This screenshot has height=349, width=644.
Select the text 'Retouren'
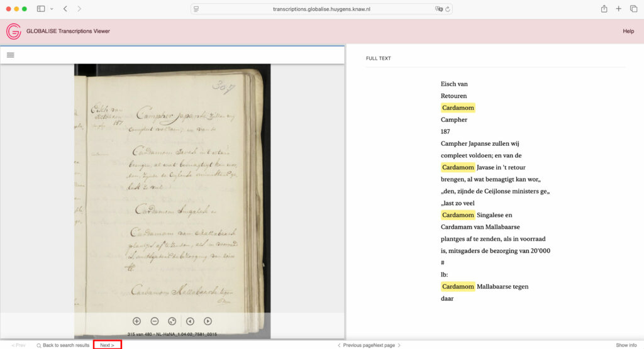pyautogui.click(x=453, y=96)
